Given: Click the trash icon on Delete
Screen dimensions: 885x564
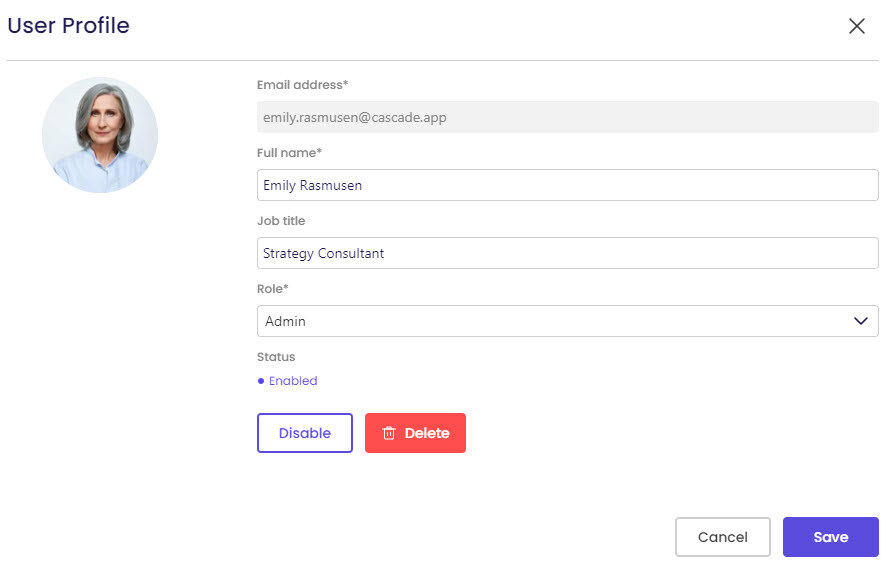Looking at the screenshot, I should pos(390,433).
